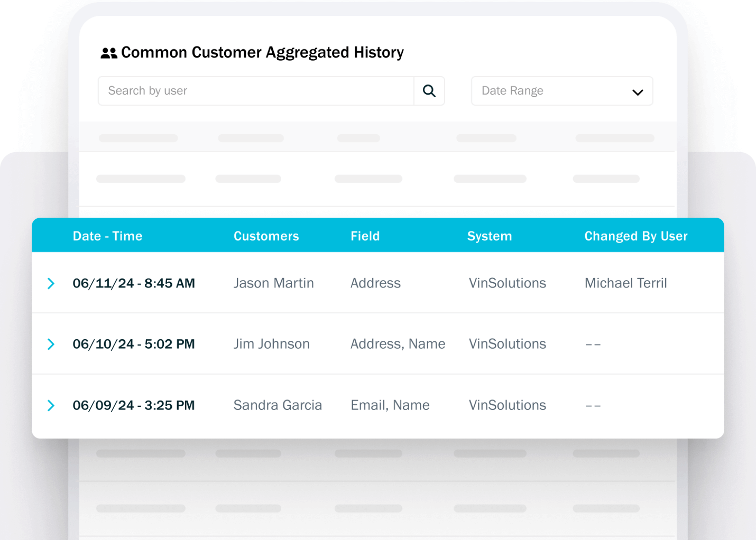Click the customers group icon beside title

pos(109,53)
